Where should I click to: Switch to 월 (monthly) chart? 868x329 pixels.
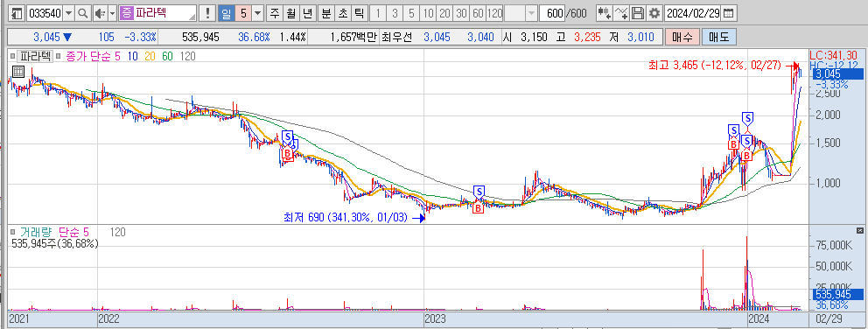pyautogui.click(x=290, y=13)
